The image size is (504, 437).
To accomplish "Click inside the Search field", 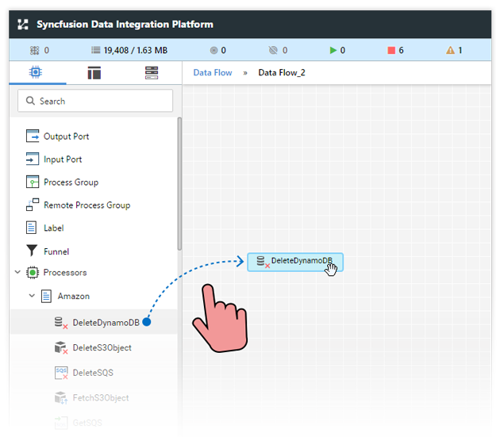I will [x=95, y=101].
